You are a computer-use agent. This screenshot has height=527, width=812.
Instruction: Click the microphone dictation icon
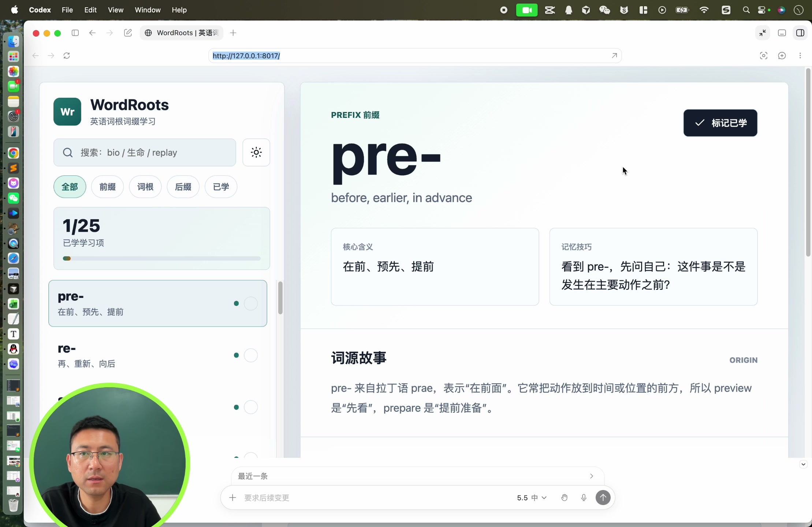click(x=584, y=498)
